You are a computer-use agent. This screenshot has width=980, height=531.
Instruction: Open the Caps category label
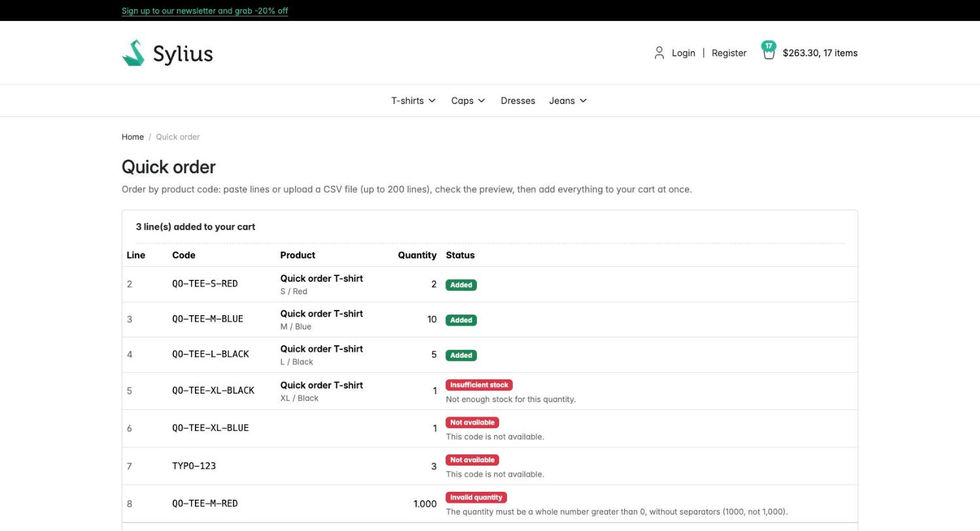pyautogui.click(x=463, y=101)
